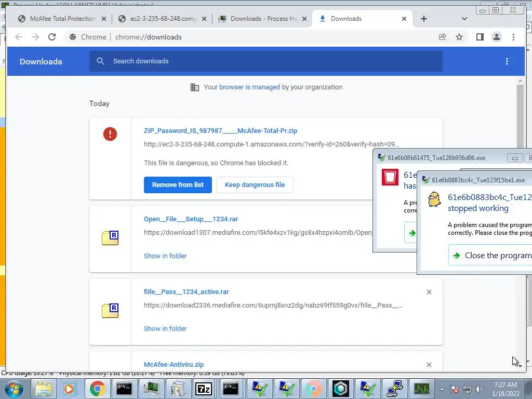
Task: Click the Open__File__Setup rar file icon
Action: 110,237
